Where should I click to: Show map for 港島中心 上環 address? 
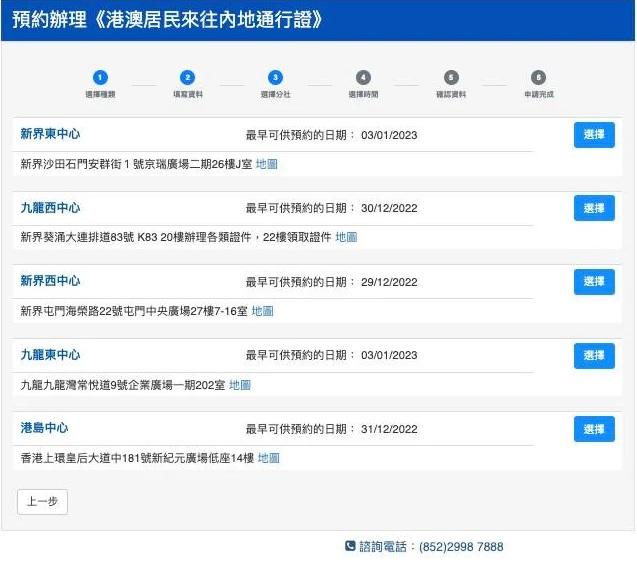click(x=269, y=458)
